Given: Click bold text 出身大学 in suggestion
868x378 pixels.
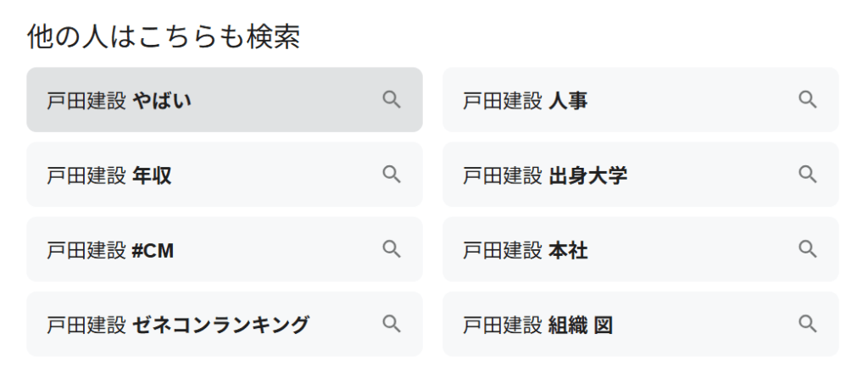Looking at the screenshot, I should [x=587, y=175].
